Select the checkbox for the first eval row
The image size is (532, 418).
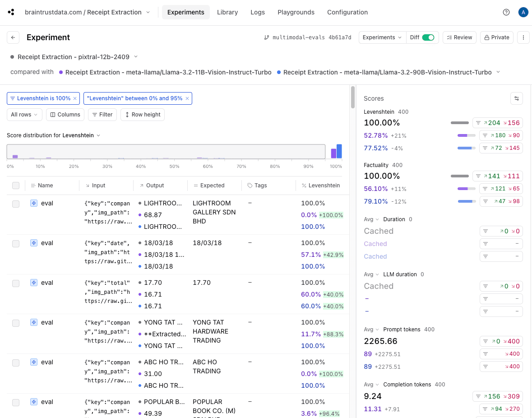tap(16, 204)
